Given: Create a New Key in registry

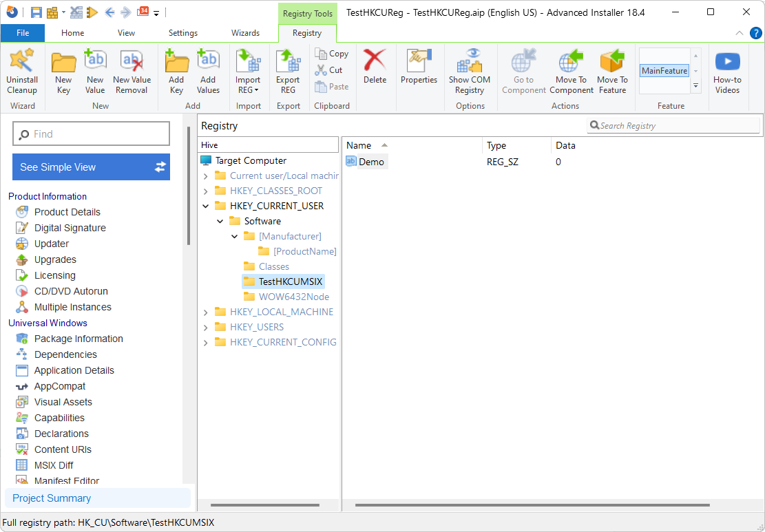Looking at the screenshot, I should 63,71.
